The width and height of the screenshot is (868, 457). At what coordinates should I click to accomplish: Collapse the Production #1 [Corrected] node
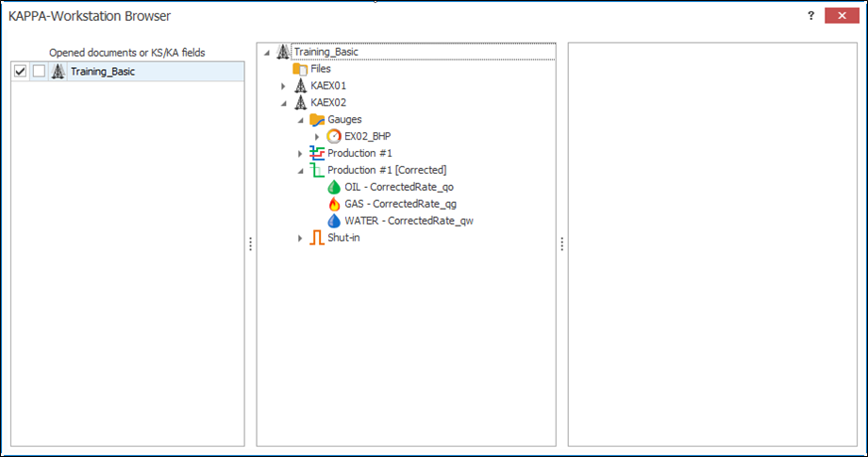[301, 171]
